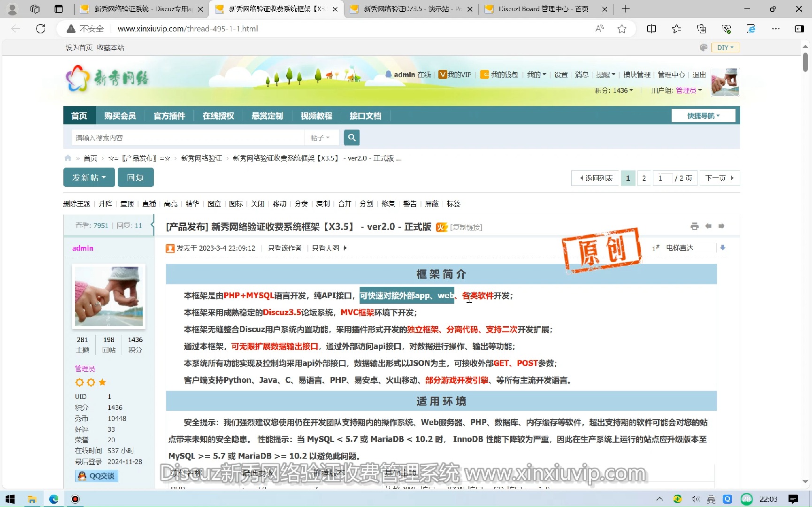Screen dimensions: 812x507
Task: Expand the 积分: 1436 dropdown
Action: point(614,90)
